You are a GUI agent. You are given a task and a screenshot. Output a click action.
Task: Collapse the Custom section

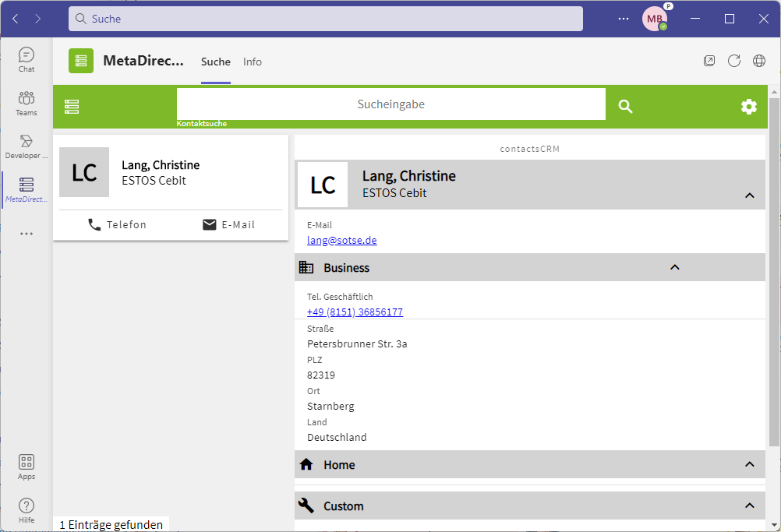pyautogui.click(x=749, y=506)
